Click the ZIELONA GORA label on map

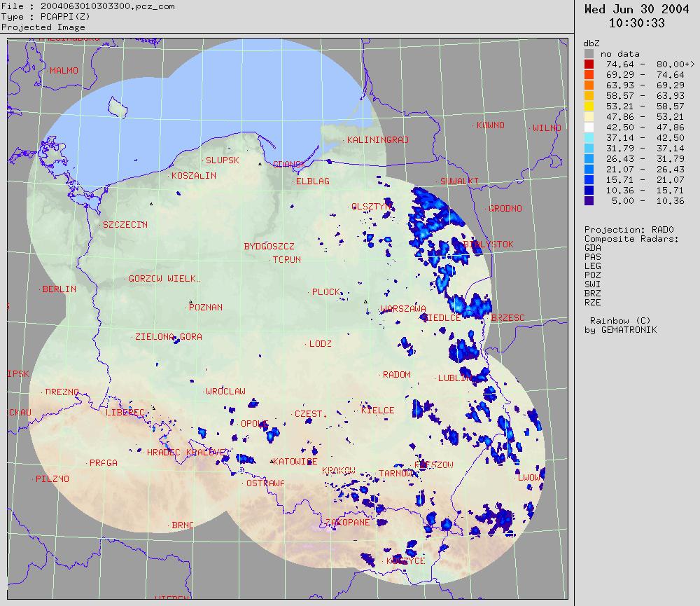click(x=168, y=337)
